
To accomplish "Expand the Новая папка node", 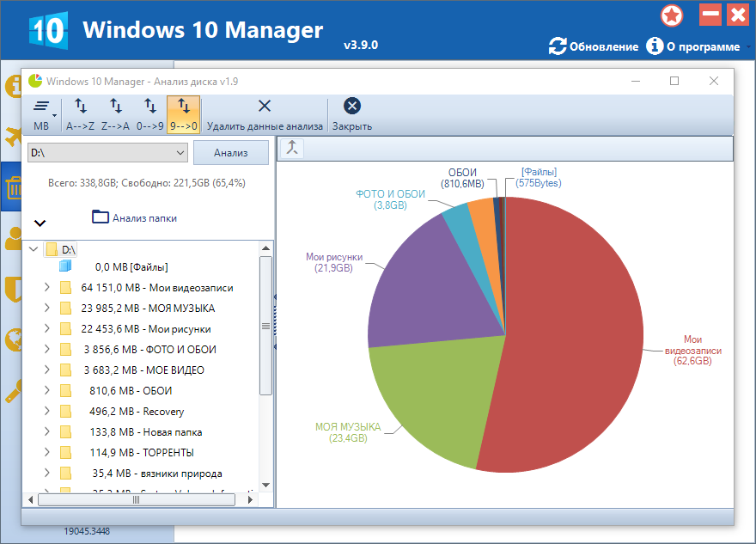I will click(x=46, y=431).
